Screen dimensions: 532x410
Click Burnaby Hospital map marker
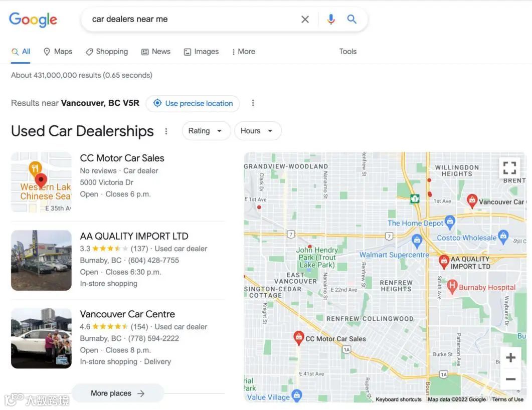(452, 287)
